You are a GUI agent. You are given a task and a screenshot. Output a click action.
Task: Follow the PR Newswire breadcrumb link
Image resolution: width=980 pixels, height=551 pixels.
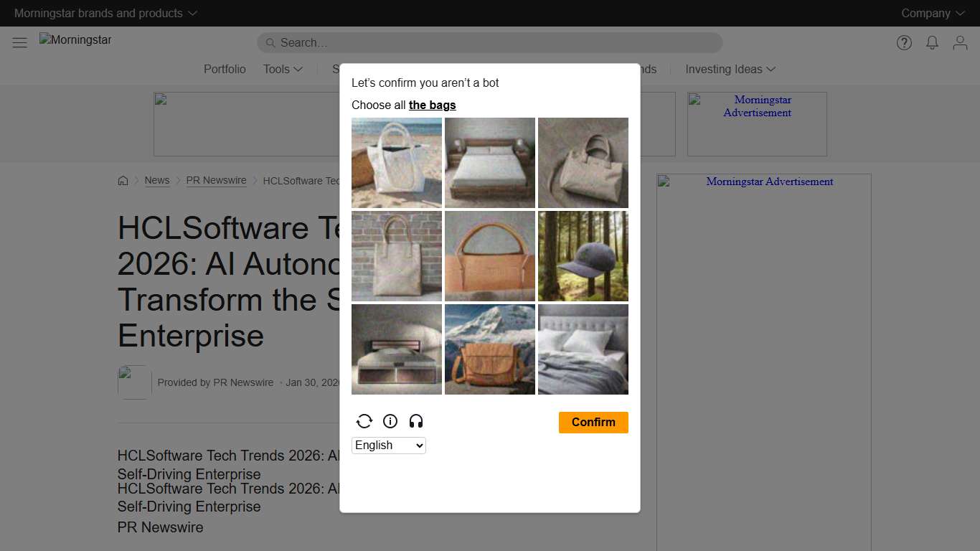tap(216, 180)
